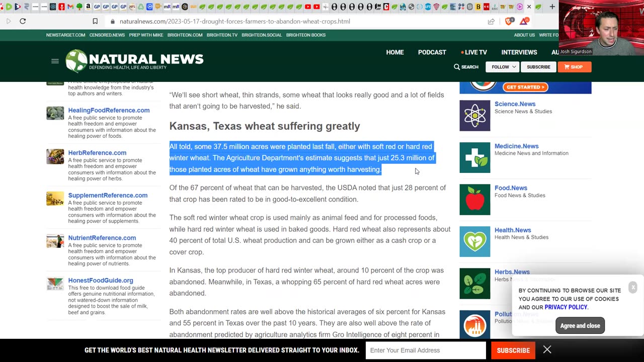This screenshot has height=362, width=644.
Task: Open the HealingFoodReference.com link
Action: [109, 110]
